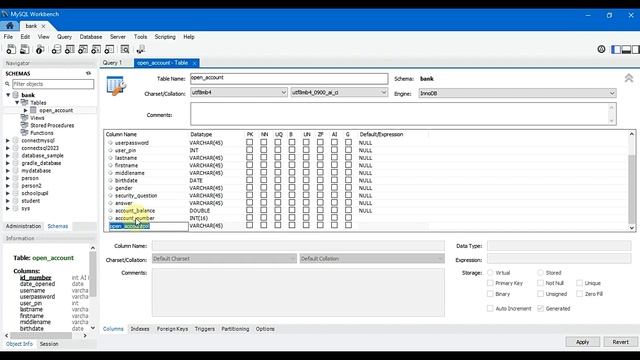The image size is (640, 360).
Task: Refresh the SCHEMAS list icon
Action: tap(88, 73)
